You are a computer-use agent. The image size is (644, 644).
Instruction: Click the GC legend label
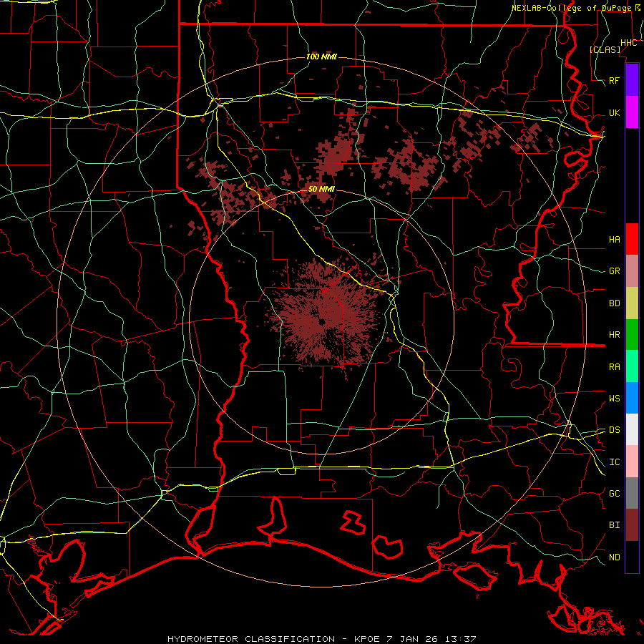tap(615, 494)
